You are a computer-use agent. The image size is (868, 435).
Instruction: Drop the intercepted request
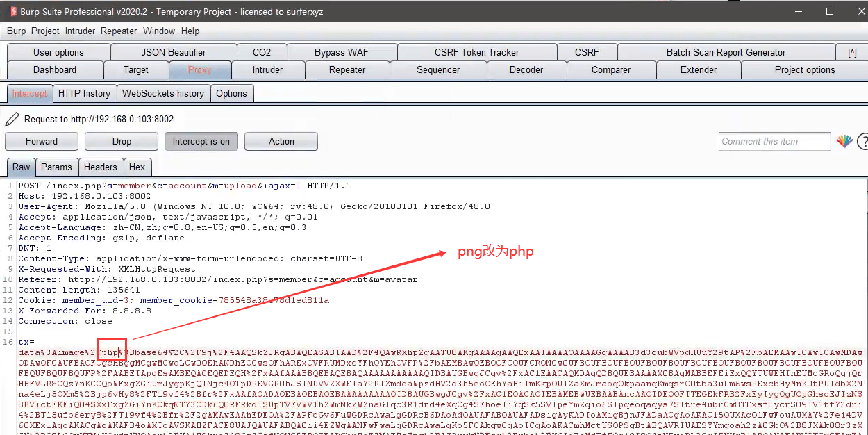[x=122, y=141]
